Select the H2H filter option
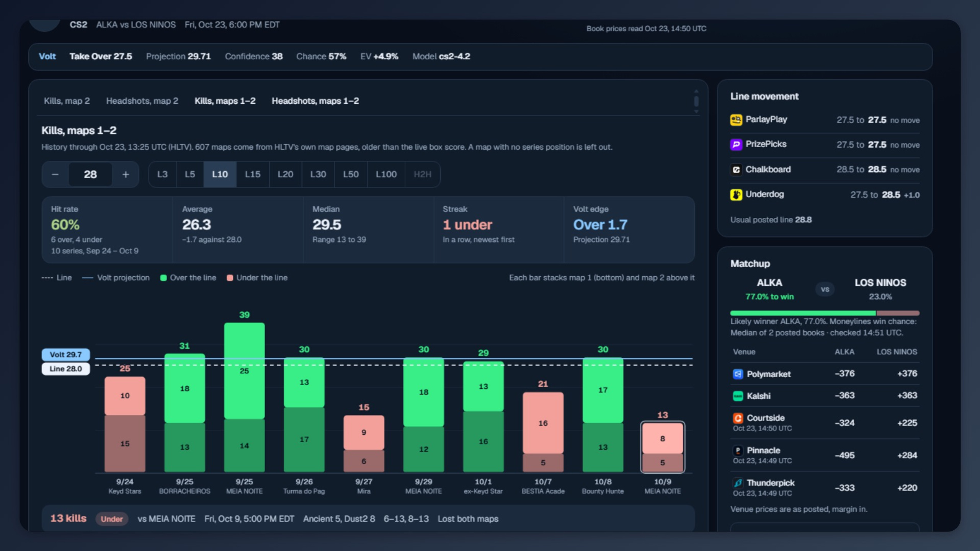 point(423,174)
